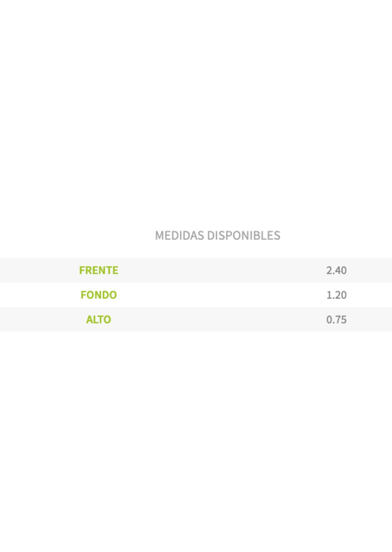Select the green FRENTE label
Image resolution: width=392 pixels, height=552 pixels.
click(x=99, y=270)
